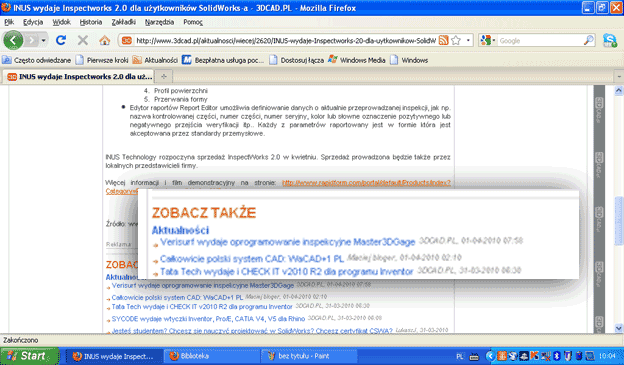Viewport: 624px width, 365px height.
Task: Open the Zakładki menu
Action: (x=124, y=22)
